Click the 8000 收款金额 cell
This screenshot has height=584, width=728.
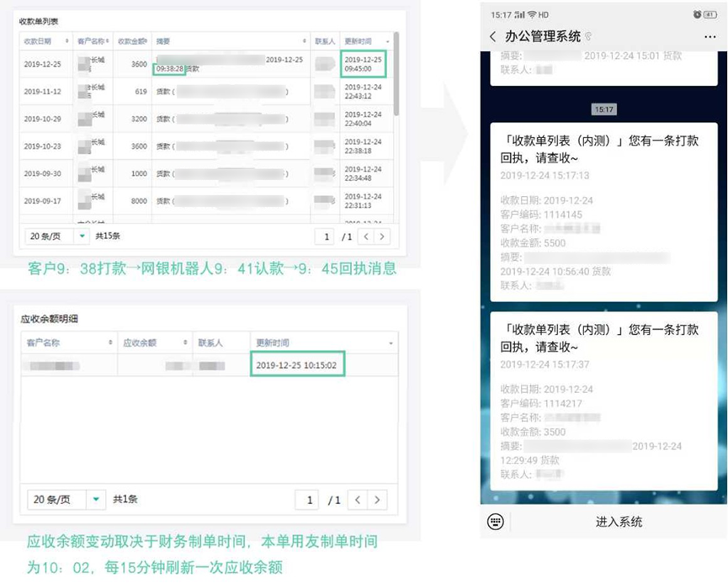point(132,201)
